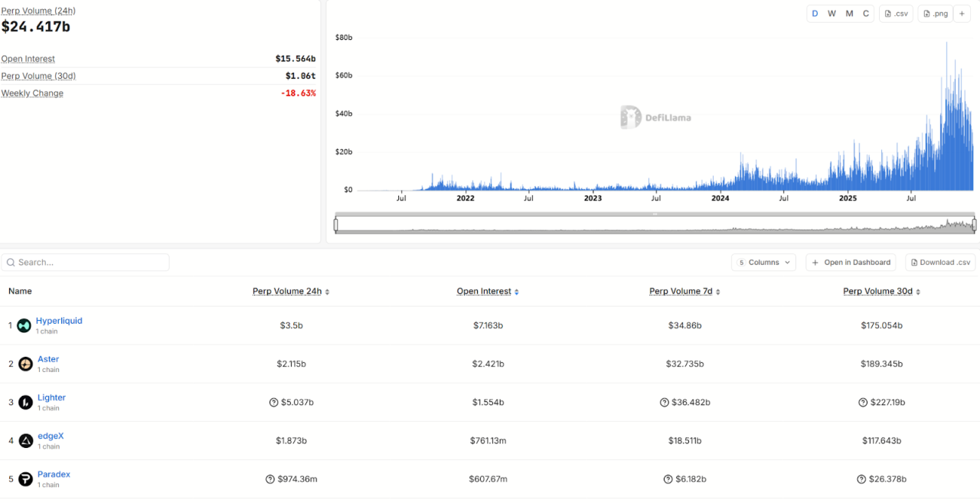This screenshot has height=503, width=980.
Task: Switch chart to Weekly (W) grouping
Action: pos(831,14)
